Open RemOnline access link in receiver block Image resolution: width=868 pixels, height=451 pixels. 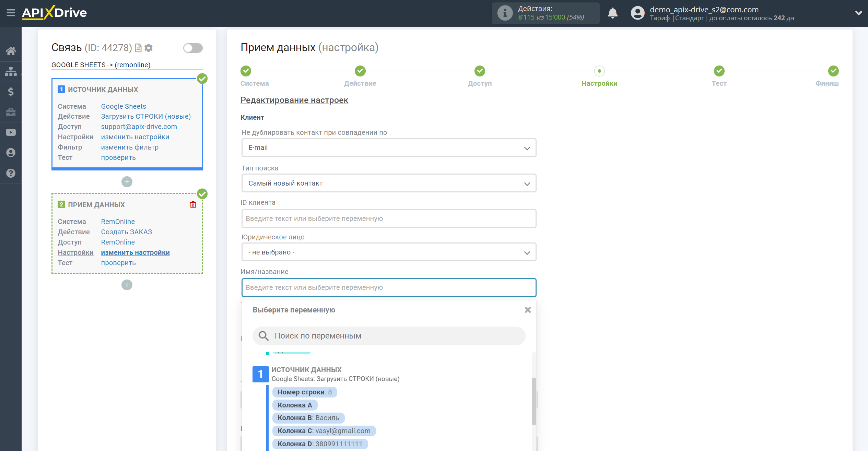pyautogui.click(x=118, y=242)
